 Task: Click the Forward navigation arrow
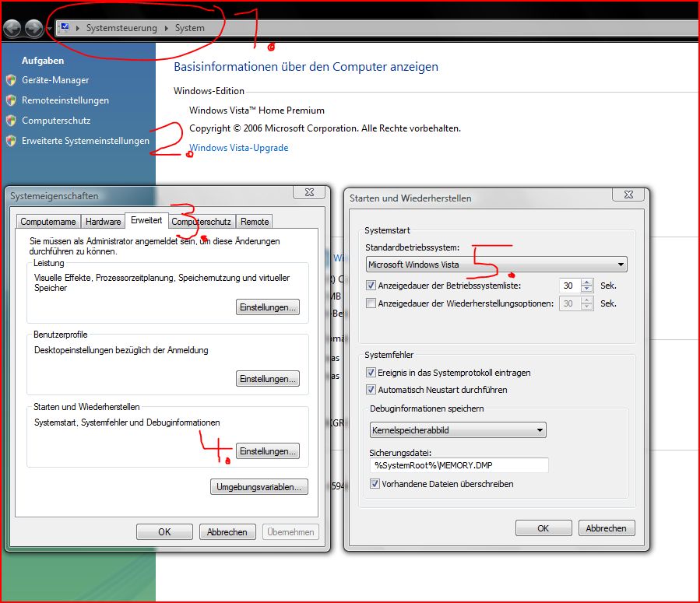[x=33, y=29]
